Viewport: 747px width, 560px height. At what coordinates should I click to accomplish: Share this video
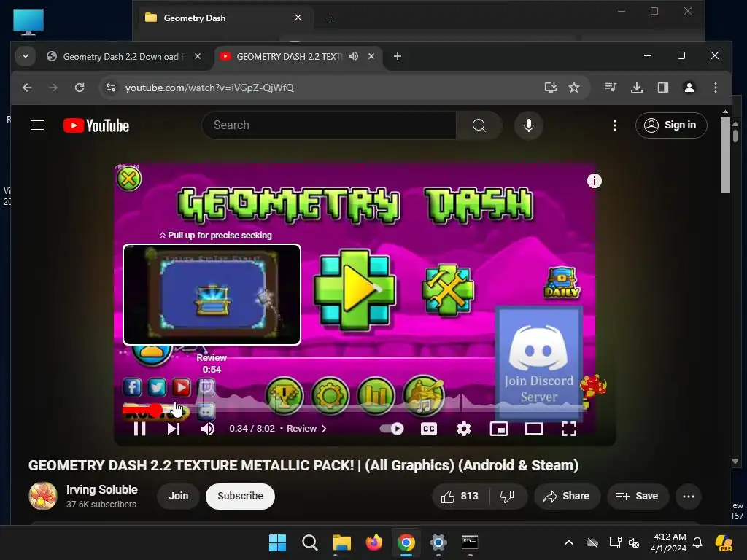click(x=566, y=497)
